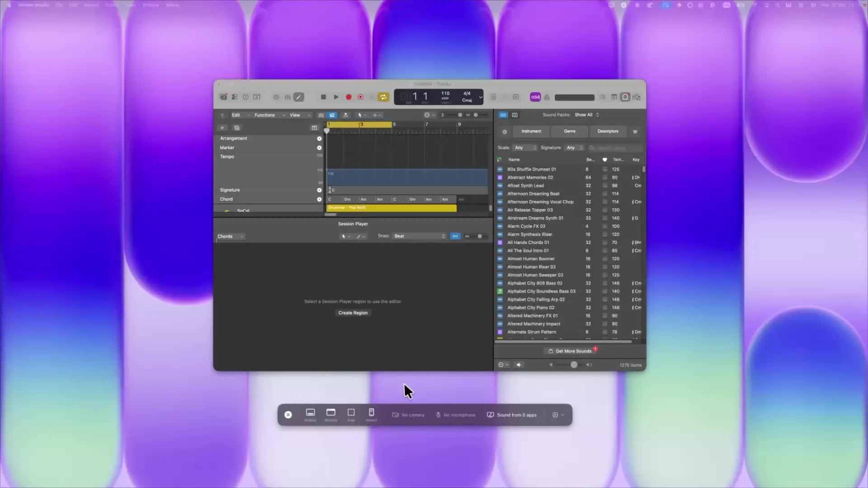This screenshot has width=868, height=488.
Task: Toggle the purple 1234 count-in button
Action: tap(535, 97)
